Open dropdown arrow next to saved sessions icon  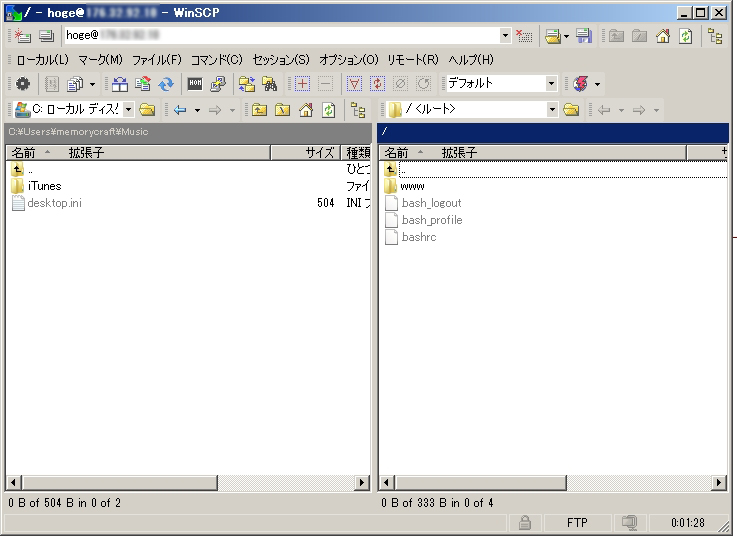click(x=566, y=36)
